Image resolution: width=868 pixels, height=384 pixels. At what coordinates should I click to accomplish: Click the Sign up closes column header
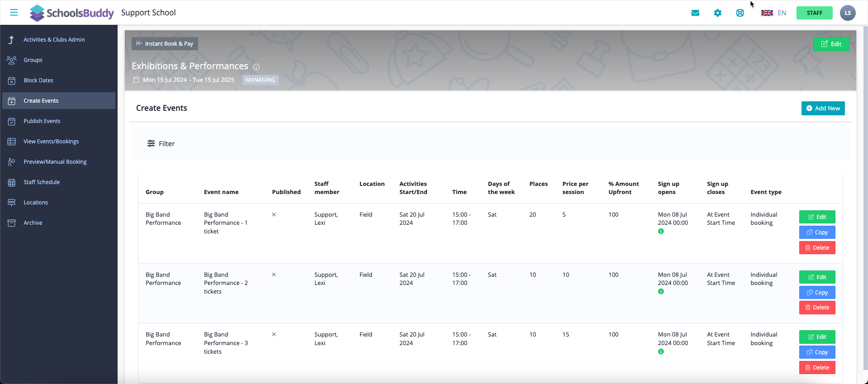coord(717,188)
